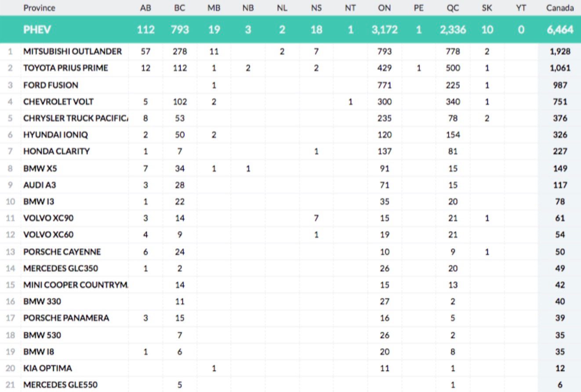The width and height of the screenshot is (581, 392).
Task: Click the MB column header
Action: 214,8
